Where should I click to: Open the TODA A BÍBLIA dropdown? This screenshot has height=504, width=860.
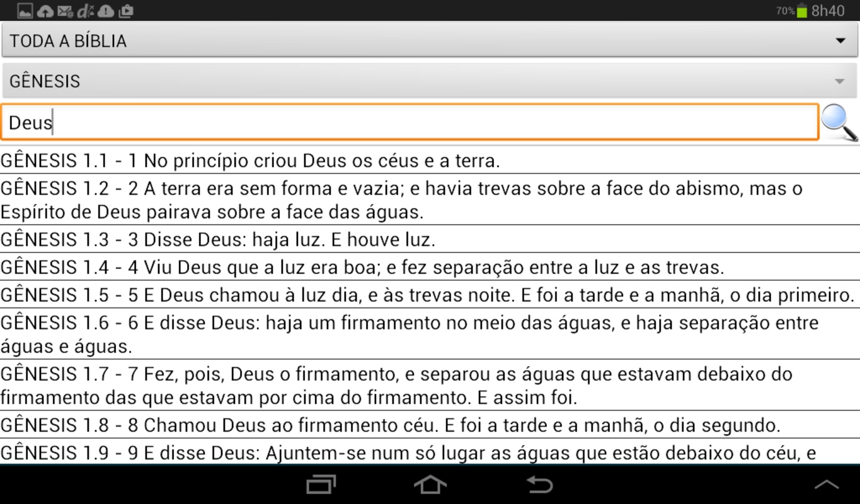[x=430, y=40]
